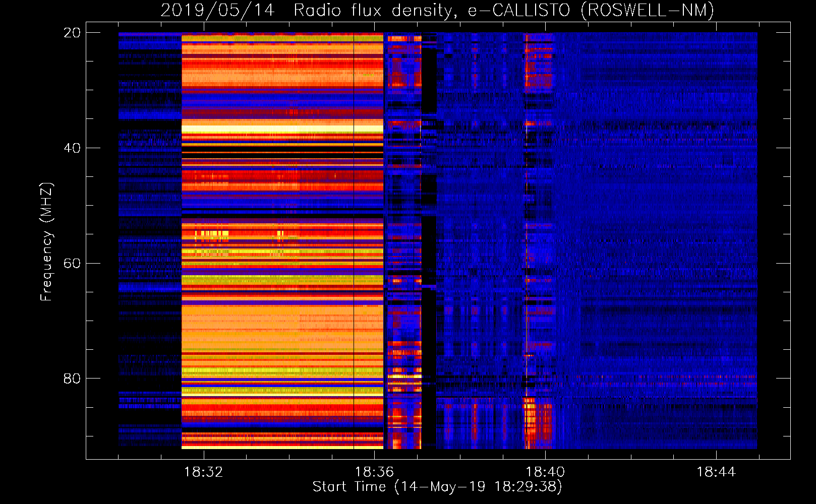
Task: Click the 18:36 time tick label
Action: (x=374, y=472)
